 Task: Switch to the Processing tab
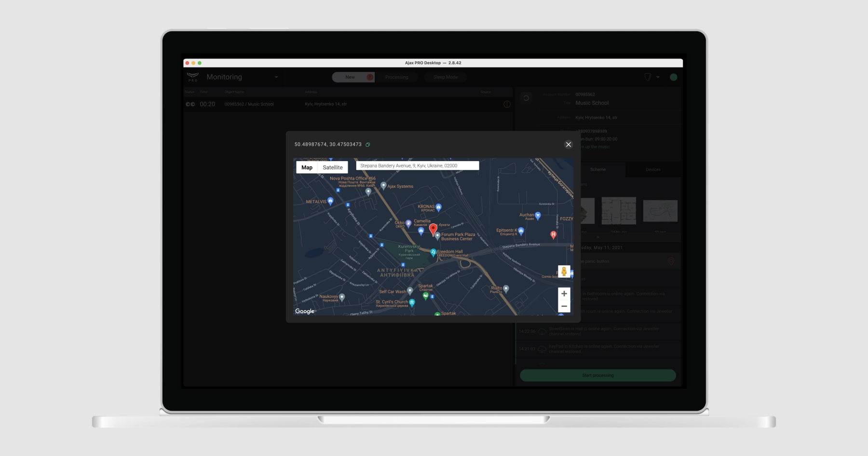396,77
